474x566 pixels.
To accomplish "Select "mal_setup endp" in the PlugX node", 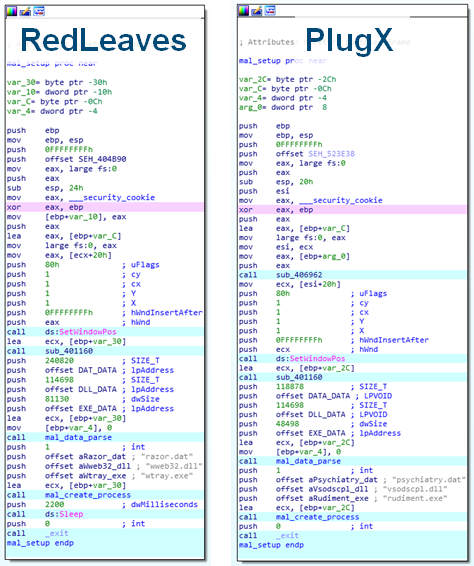I will click(271, 545).
